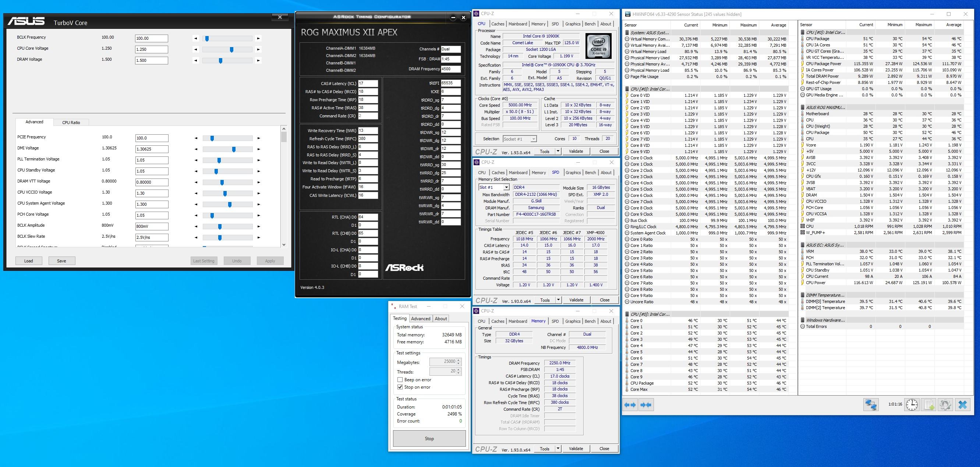Screen dimensions: 980x467
Task: Open Bench tab in CPU-Z SPD window
Action: [590, 173]
